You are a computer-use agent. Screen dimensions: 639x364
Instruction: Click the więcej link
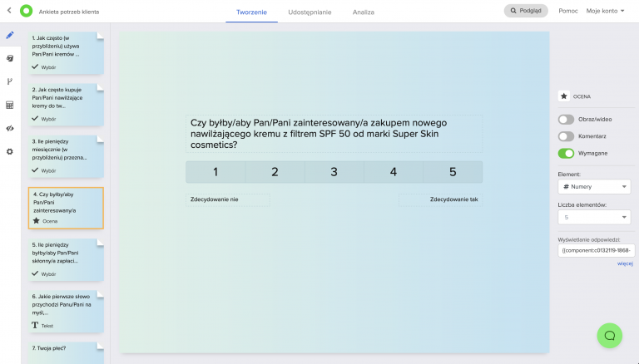coord(625,264)
